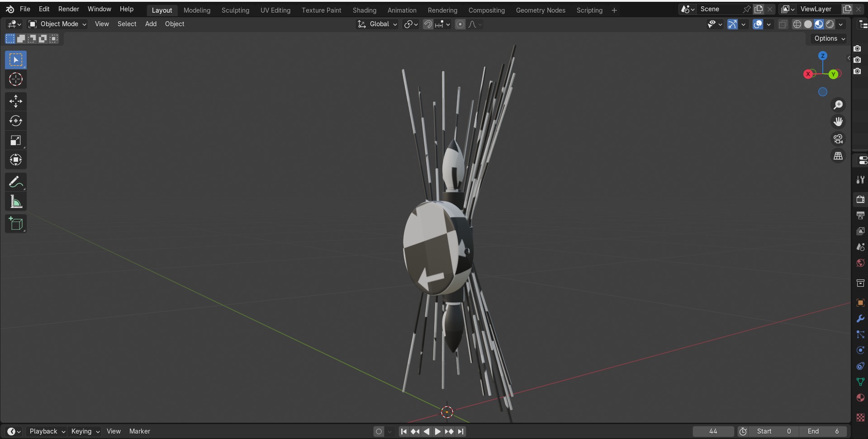Viewport: 868px width, 439px height.
Task: Jump to the last frame
Action: pos(460,431)
